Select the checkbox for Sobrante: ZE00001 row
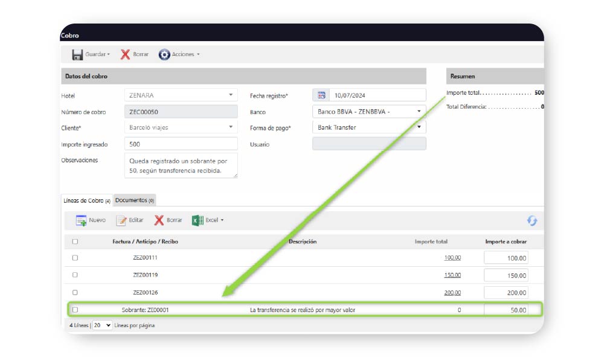The width and height of the screenshot is (604, 364). (75, 310)
